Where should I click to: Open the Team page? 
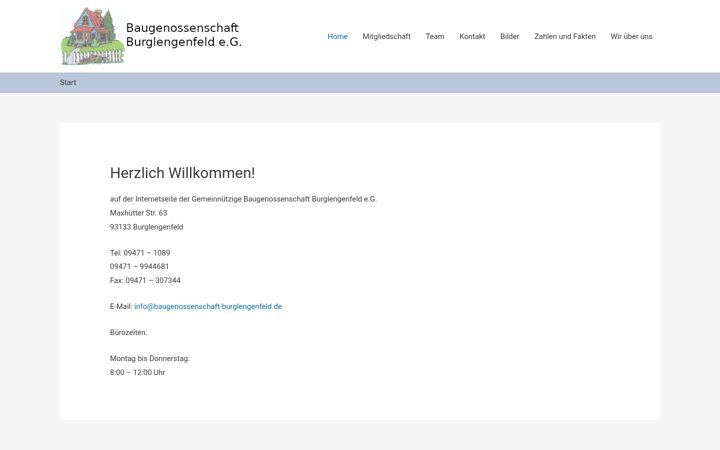point(435,36)
